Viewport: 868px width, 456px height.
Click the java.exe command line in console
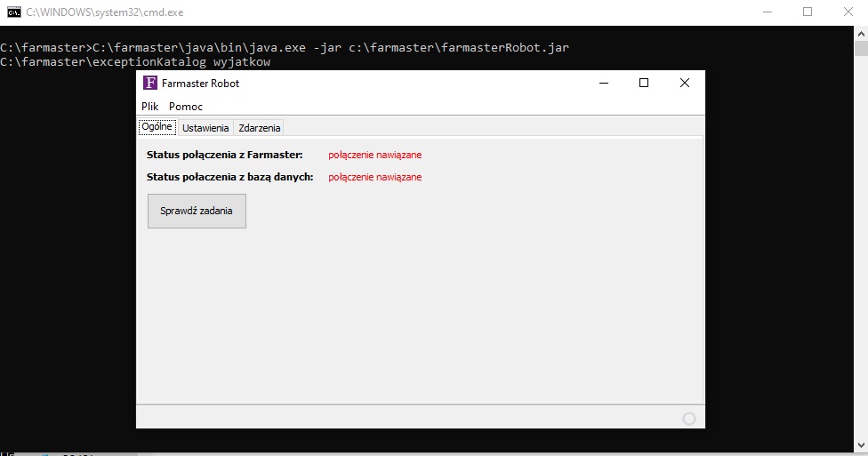(x=285, y=48)
